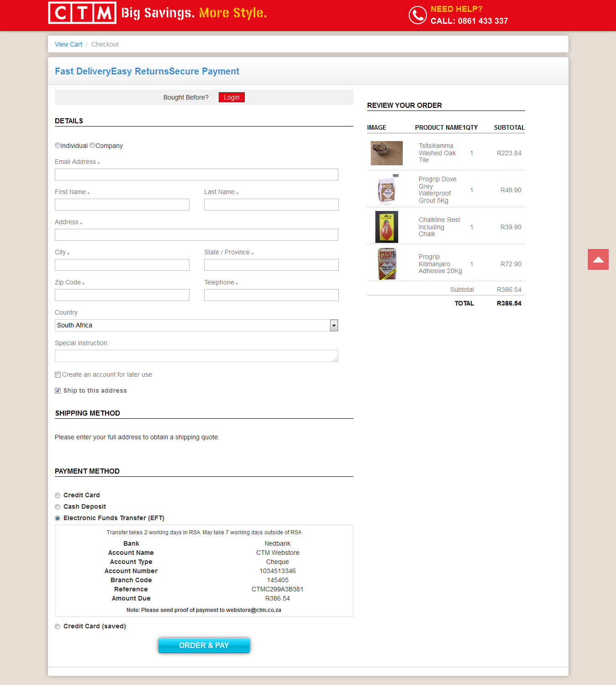Screen dimensions: 616x685
Task: Open Progrip Dove Grey Grout thumbnail
Action: (387, 190)
